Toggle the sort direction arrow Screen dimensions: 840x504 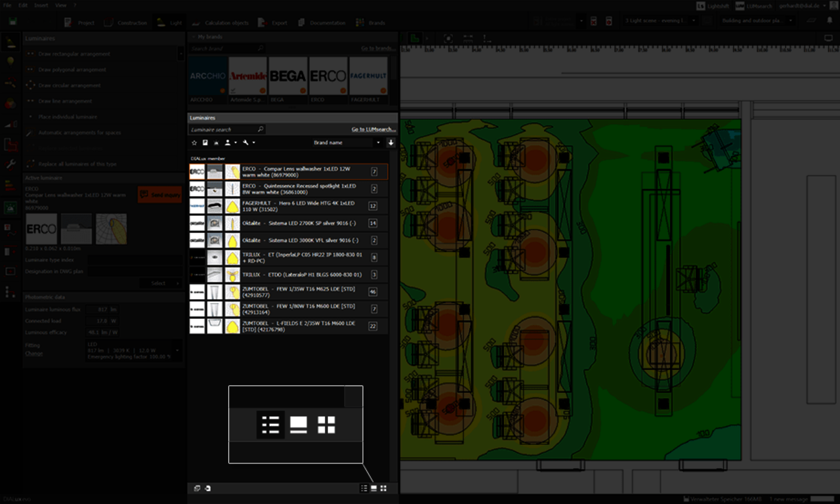[391, 142]
